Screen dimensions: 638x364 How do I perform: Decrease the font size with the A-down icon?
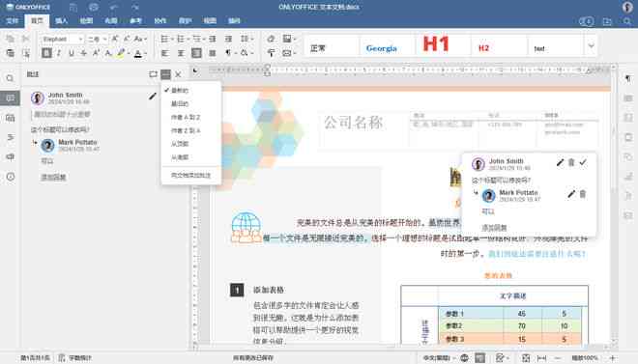126,39
